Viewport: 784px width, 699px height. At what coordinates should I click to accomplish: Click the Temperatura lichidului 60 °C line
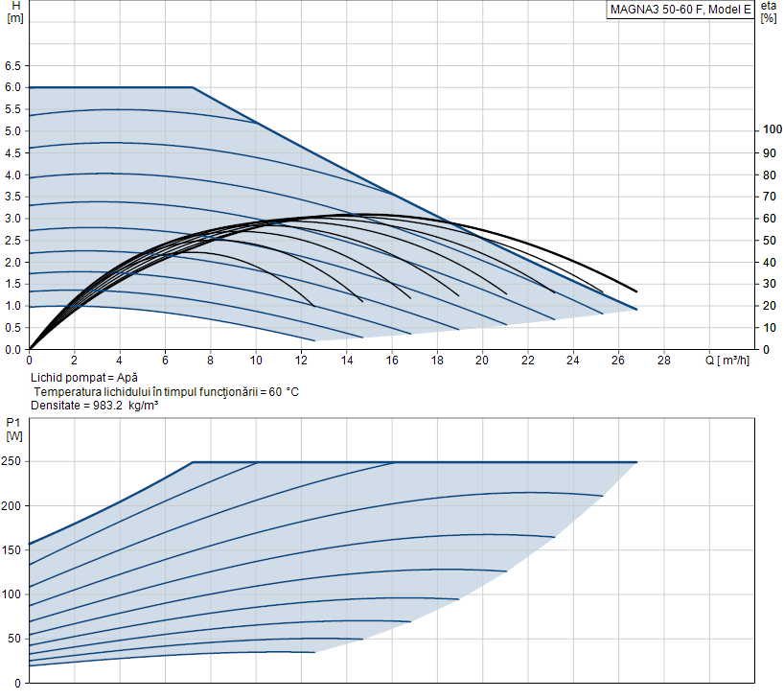click(167, 392)
